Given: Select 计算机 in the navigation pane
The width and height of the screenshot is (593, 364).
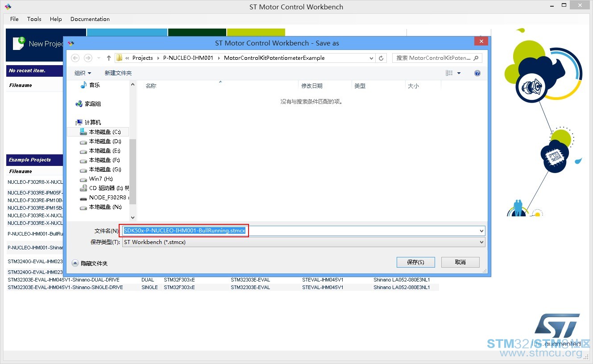Looking at the screenshot, I should 89,122.
